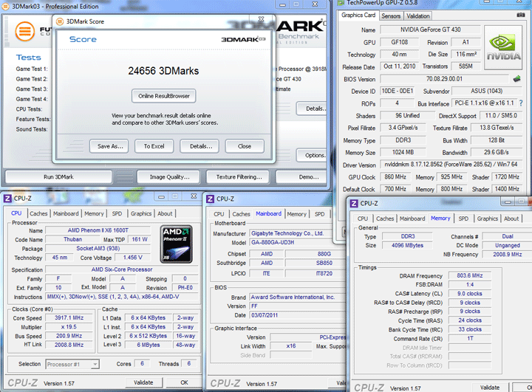Select About tab in CPU-Z Memory window
Image resolution: width=532 pixels, height=392 pixels.
tap(511, 219)
